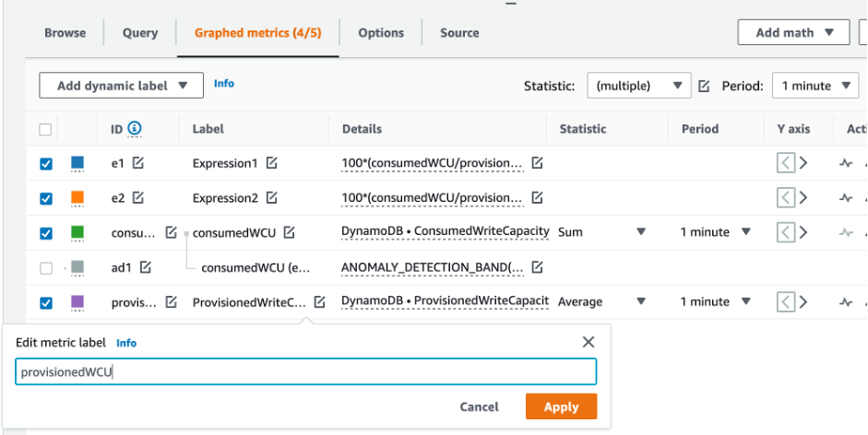The image size is (868, 435).
Task: Open the Period 1 minute dropdown at top
Action: click(815, 86)
